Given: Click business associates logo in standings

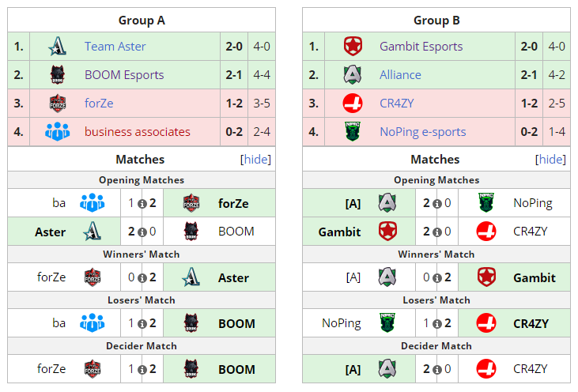Looking at the screenshot, I should [x=58, y=132].
